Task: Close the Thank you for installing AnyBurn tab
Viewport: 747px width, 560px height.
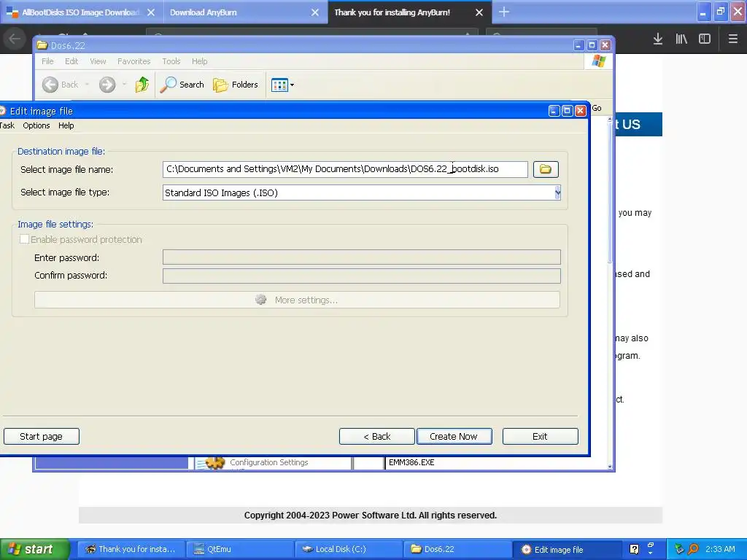Action: point(479,12)
